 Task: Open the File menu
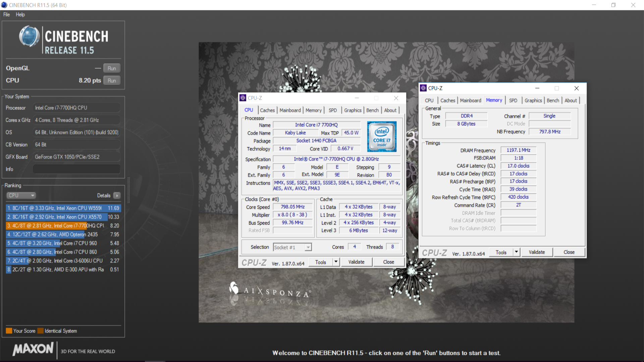pos(6,14)
